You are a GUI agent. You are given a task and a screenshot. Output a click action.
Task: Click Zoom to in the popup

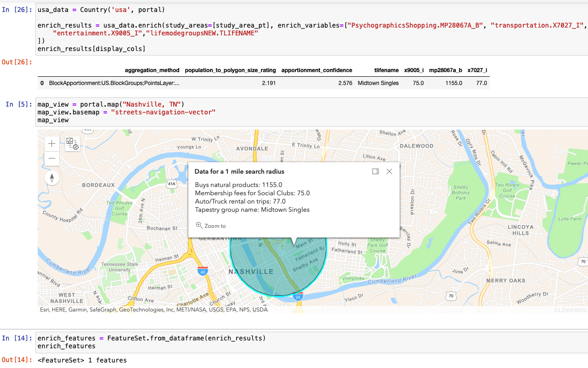click(215, 226)
